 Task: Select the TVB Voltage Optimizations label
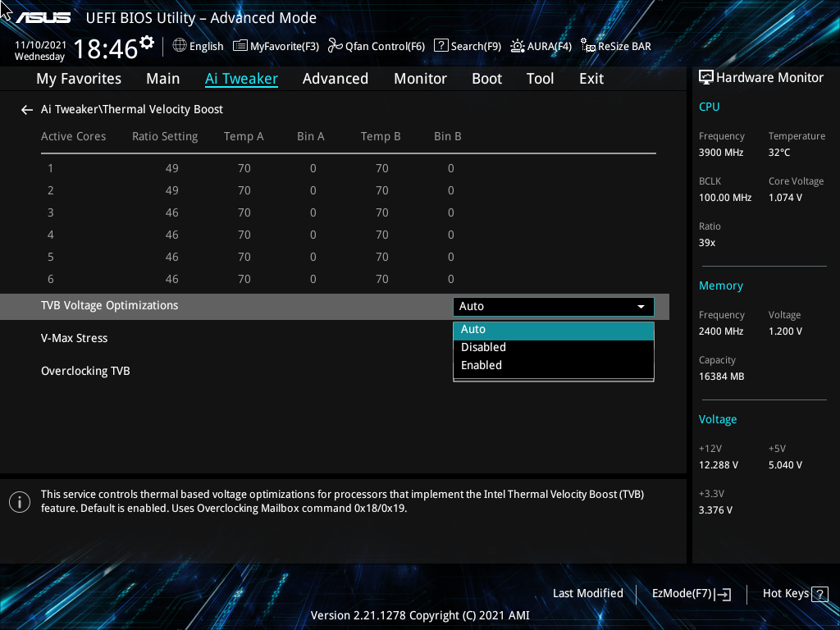(109, 305)
